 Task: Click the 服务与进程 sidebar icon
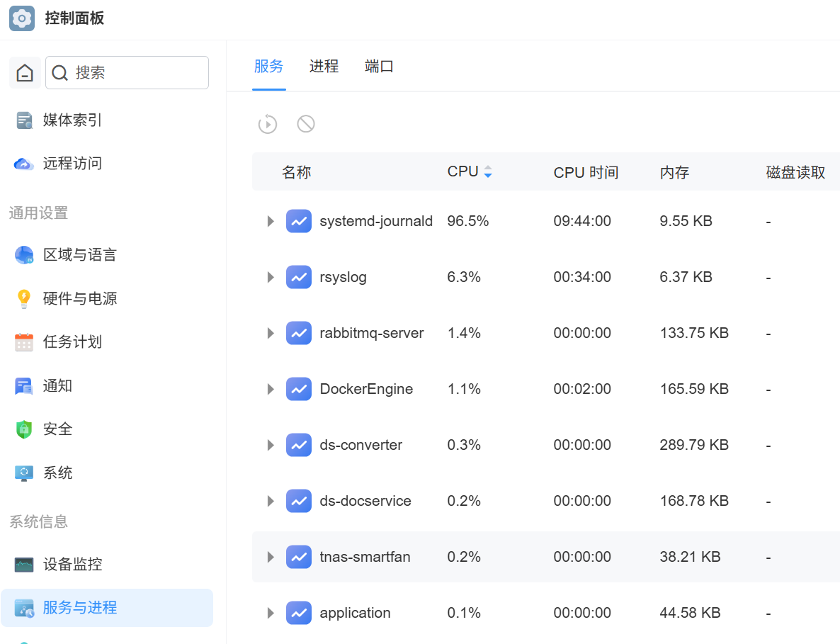[24, 608]
